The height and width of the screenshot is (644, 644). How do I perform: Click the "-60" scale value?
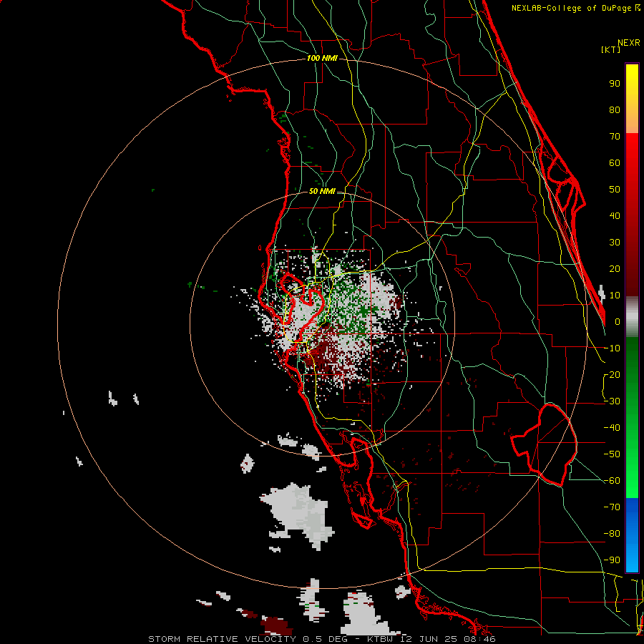pos(612,481)
